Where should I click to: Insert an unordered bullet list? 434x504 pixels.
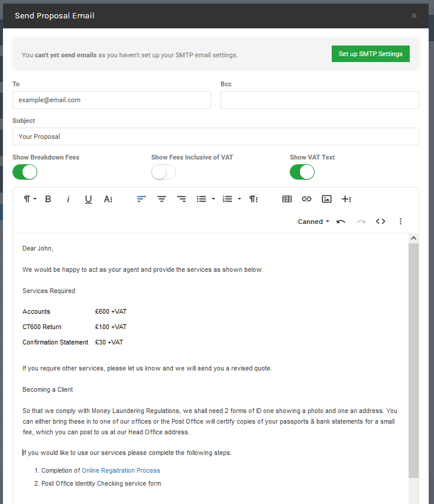[202, 199]
